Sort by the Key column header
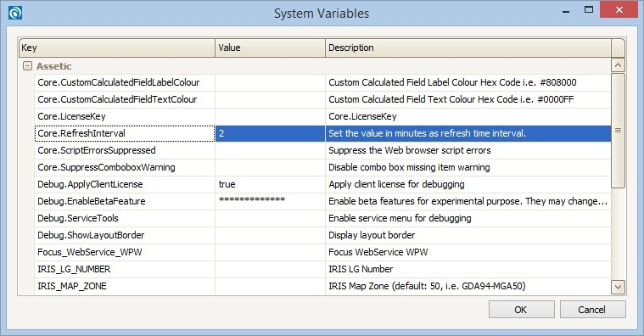Viewport: 644px width, 336px height. 116,48
